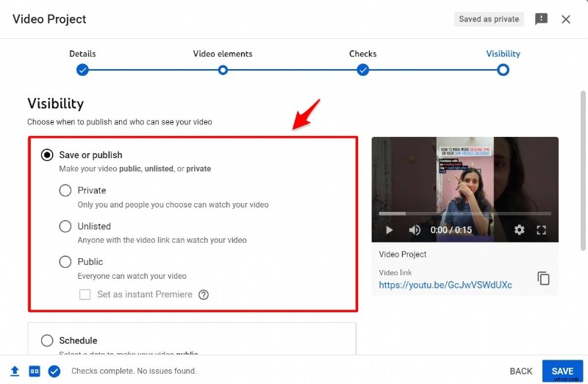The width and height of the screenshot is (588, 384).
Task: Click the 'Video Project' title under preview
Action: click(x=402, y=254)
